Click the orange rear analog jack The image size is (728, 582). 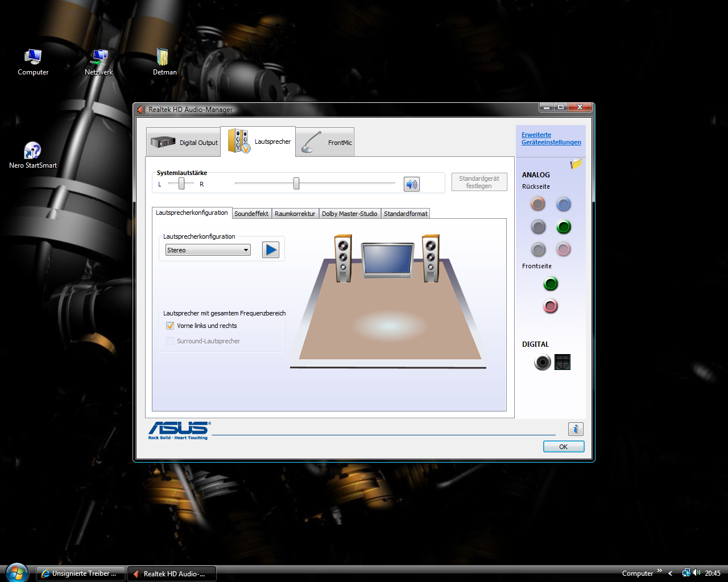[x=537, y=203]
